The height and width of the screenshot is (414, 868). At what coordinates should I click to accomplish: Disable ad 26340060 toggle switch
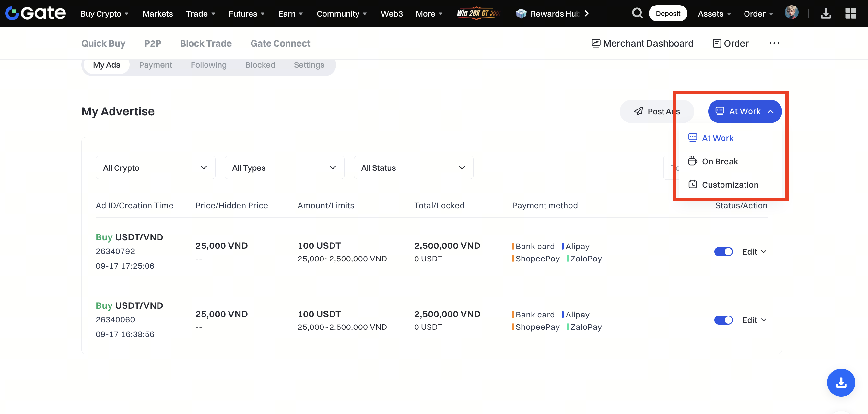pos(723,320)
